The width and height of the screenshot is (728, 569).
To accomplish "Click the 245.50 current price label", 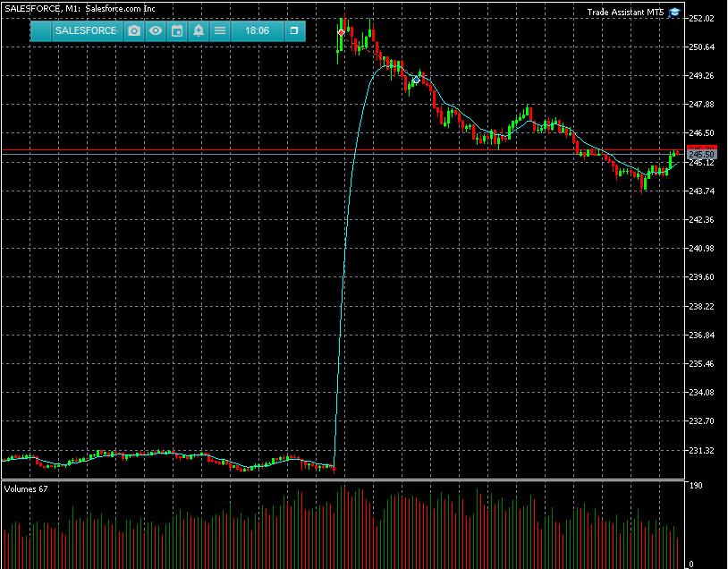I will [701, 154].
